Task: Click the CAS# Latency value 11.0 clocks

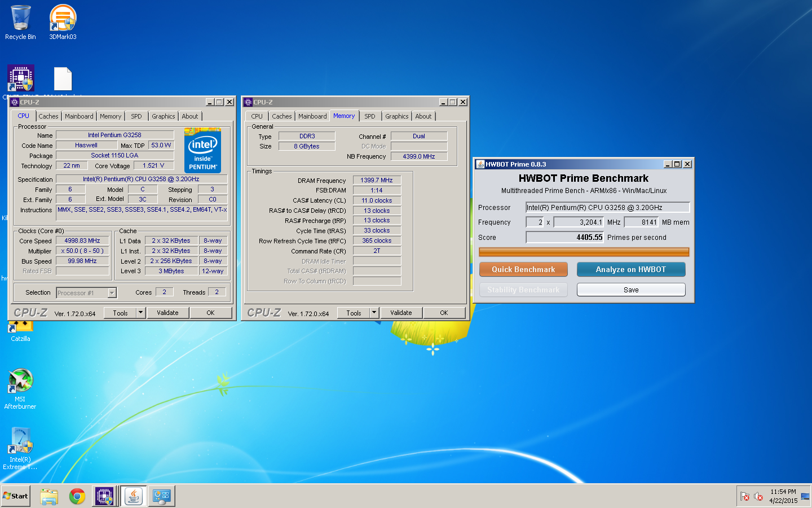Action: tap(377, 200)
